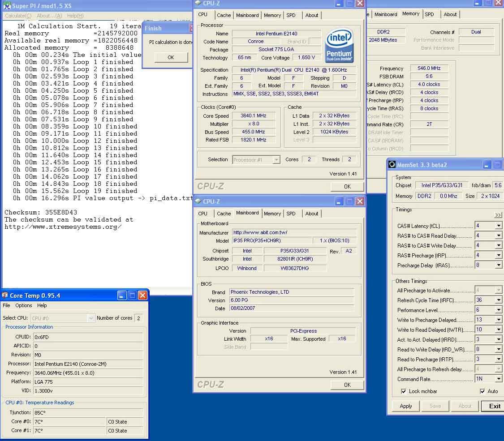
Task: Open Read to Precharge (tRTP) dropdown
Action: click(x=498, y=359)
